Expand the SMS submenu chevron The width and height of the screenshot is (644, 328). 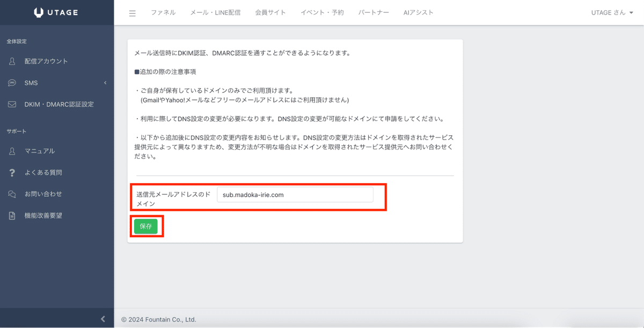tap(105, 83)
